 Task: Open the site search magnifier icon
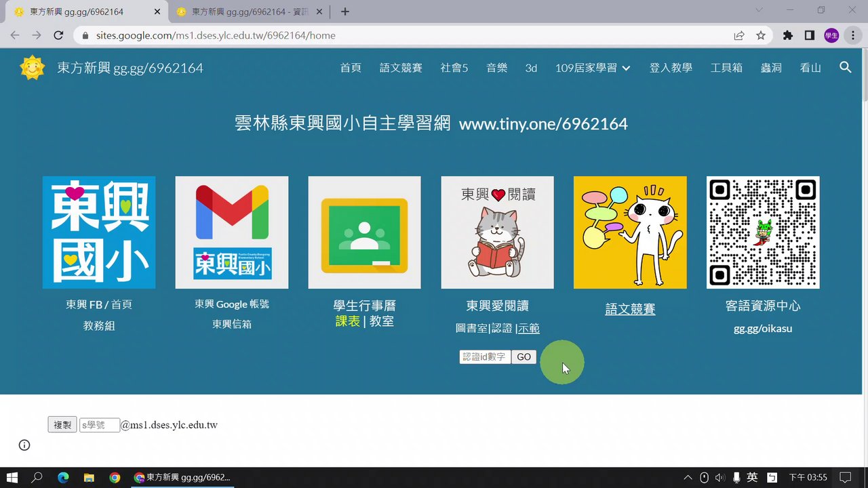[845, 67]
